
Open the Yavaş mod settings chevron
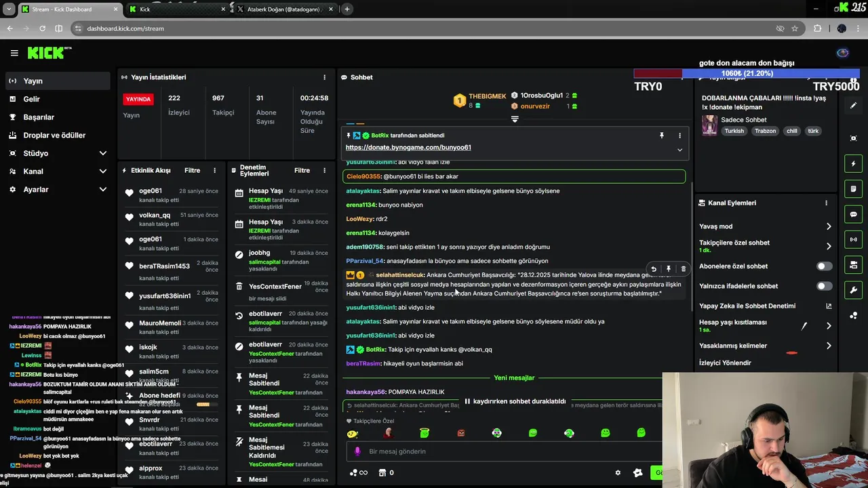pos(829,226)
